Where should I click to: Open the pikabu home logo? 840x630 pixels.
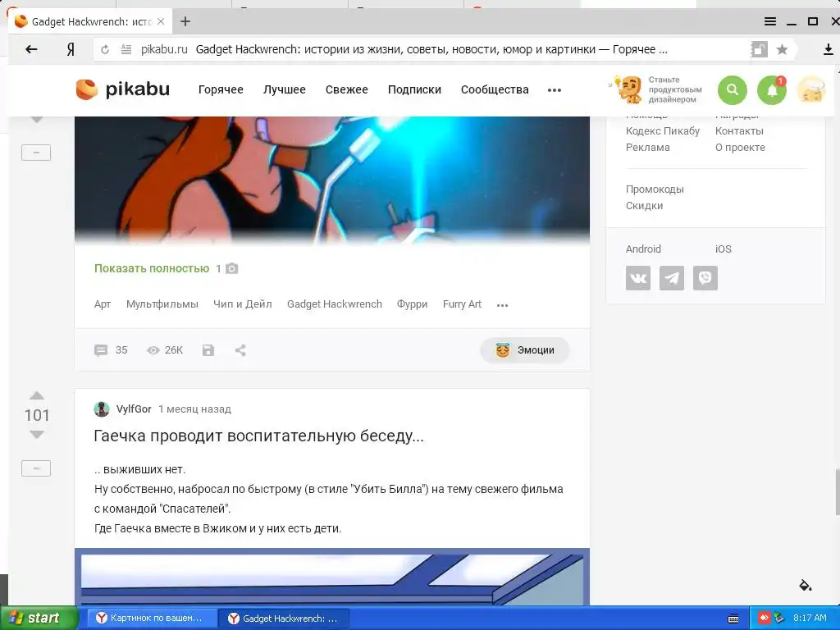pos(123,89)
